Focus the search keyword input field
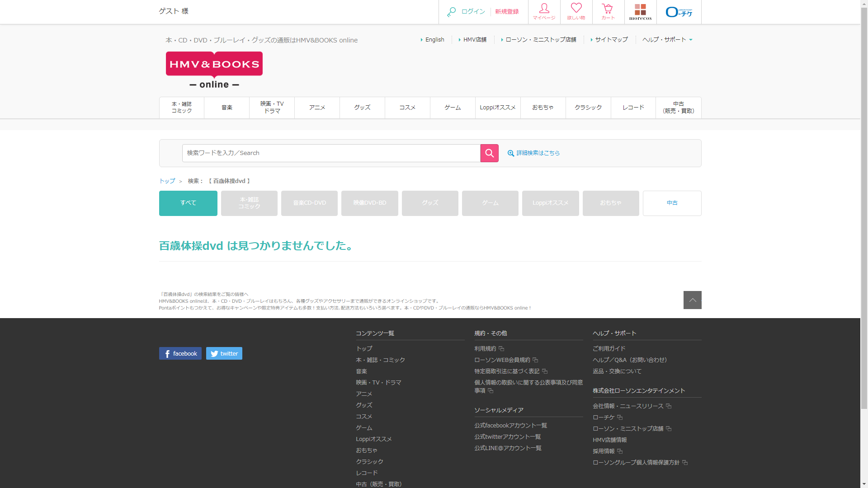The width and height of the screenshot is (868, 488). [x=331, y=153]
